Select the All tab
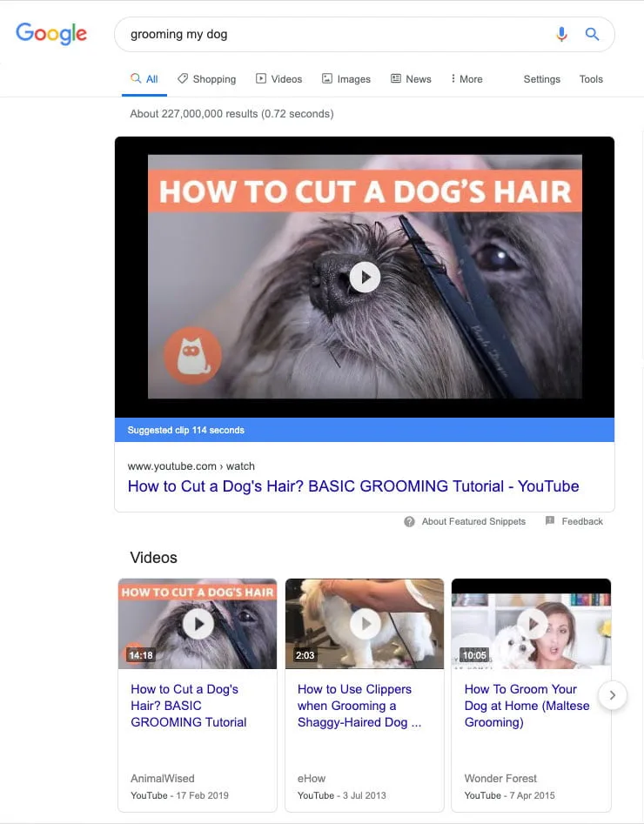Screen dimensions: 644x824 pyautogui.click(x=144, y=79)
